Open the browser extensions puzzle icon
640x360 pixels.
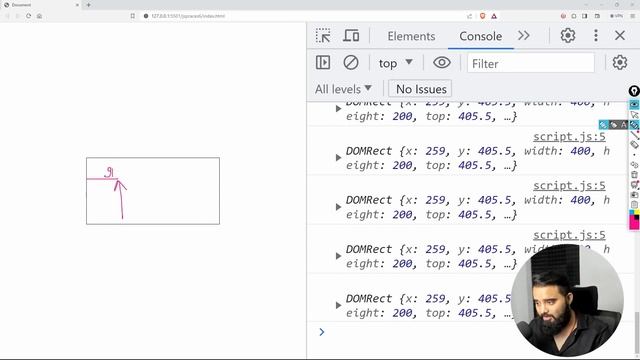pyautogui.click(x=574, y=16)
